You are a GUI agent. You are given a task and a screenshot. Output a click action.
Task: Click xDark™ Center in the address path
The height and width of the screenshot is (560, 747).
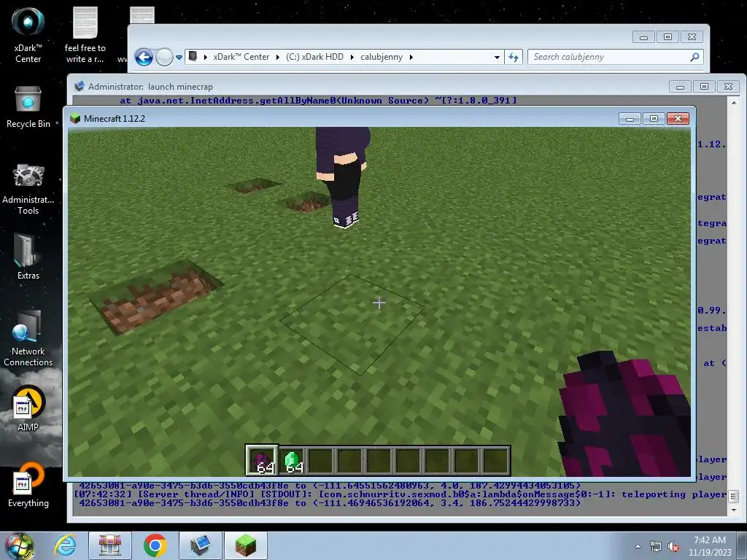pyautogui.click(x=241, y=57)
